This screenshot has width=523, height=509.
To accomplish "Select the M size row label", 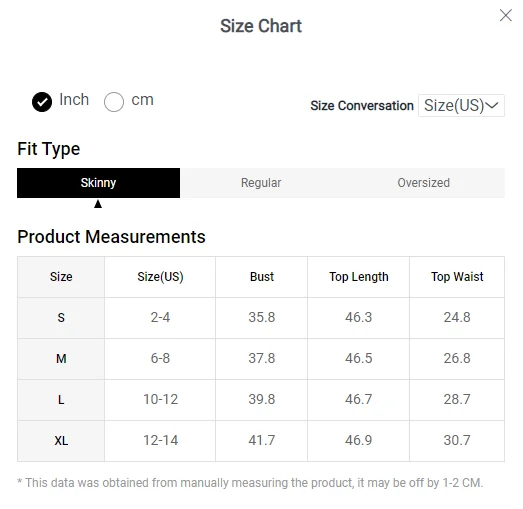I will 61,359.
